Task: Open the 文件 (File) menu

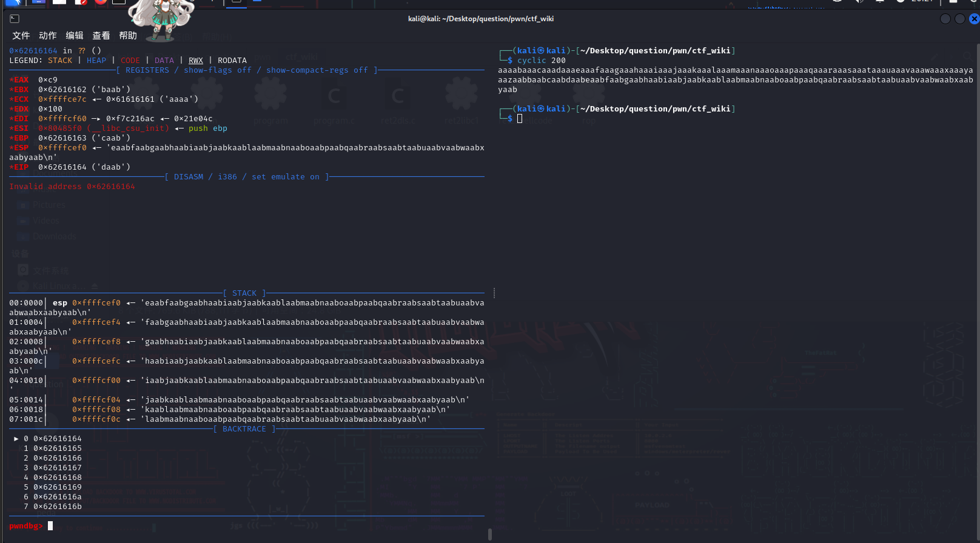Action: click(21, 36)
